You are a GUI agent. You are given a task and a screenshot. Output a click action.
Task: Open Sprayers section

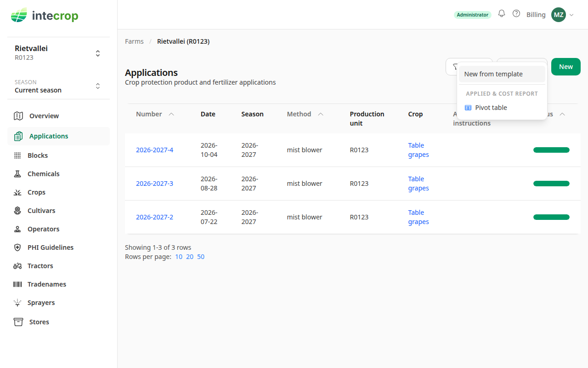tap(58, 303)
